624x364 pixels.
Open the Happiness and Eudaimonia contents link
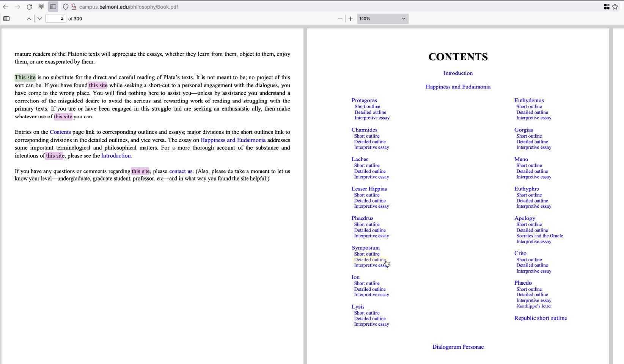pyautogui.click(x=458, y=87)
